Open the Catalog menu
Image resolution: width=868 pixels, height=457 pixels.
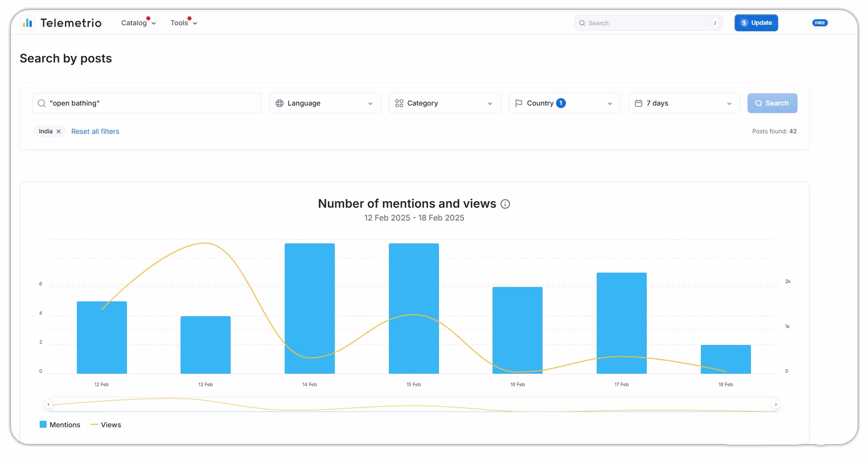(x=138, y=23)
